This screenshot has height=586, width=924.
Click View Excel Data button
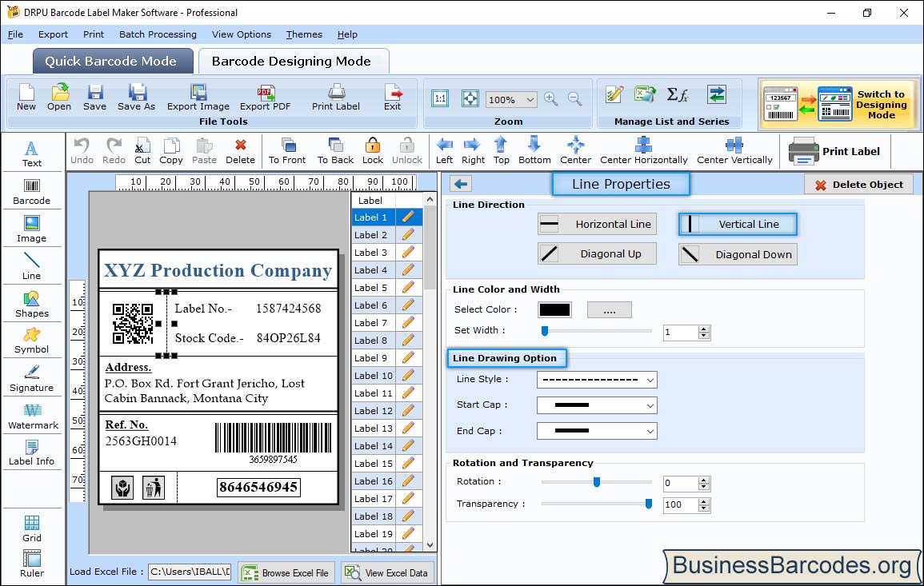[387, 572]
